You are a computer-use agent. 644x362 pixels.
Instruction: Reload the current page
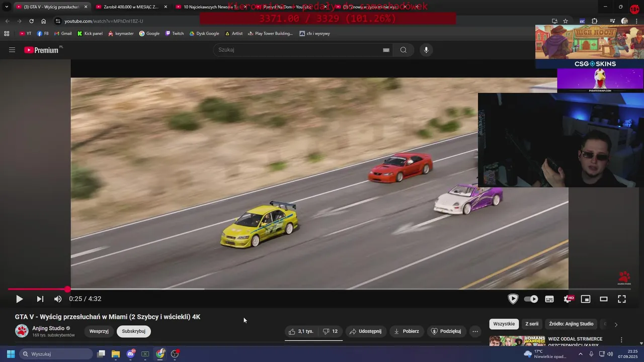click(x=31, y=21)
